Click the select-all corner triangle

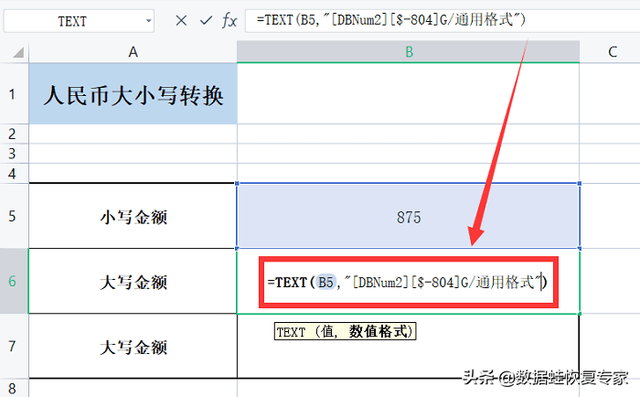pyautogui.click(x=18, y=52)
